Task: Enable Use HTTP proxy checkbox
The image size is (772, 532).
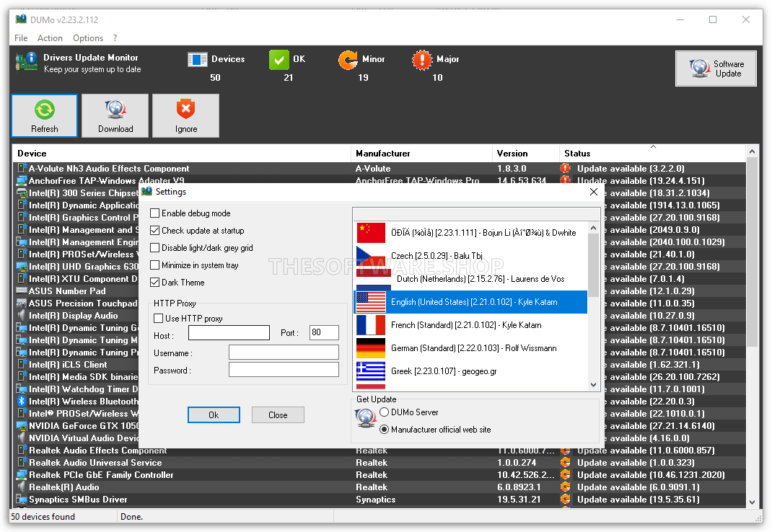Action: point(159,319)
